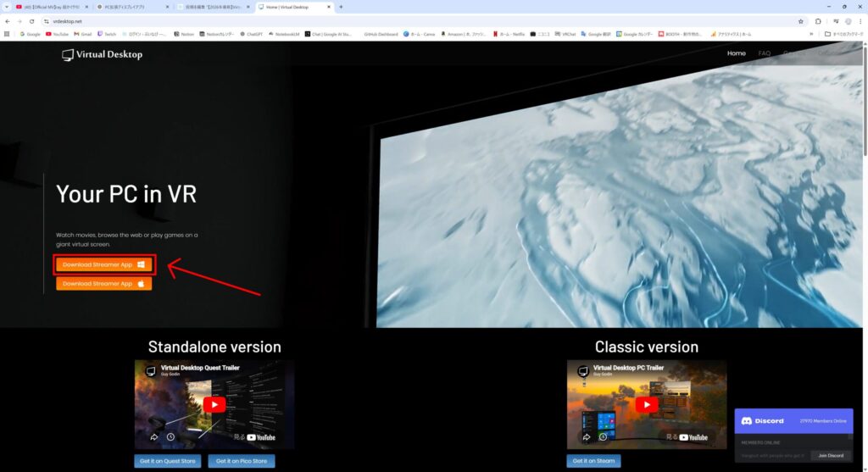
Task: Click share icon on Quest Trailer video
Action: [x=154, y=437]
